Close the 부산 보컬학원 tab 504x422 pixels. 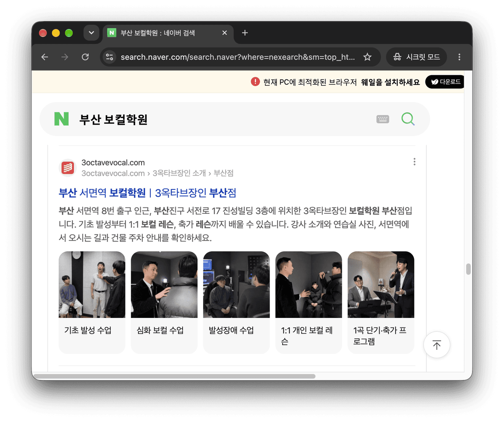point(225,33)
